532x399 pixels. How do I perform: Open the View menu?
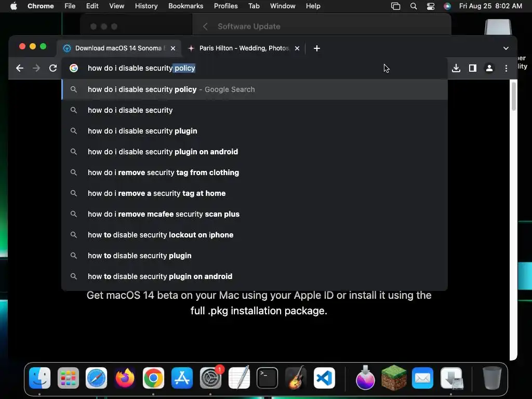[x=117, y=6]
